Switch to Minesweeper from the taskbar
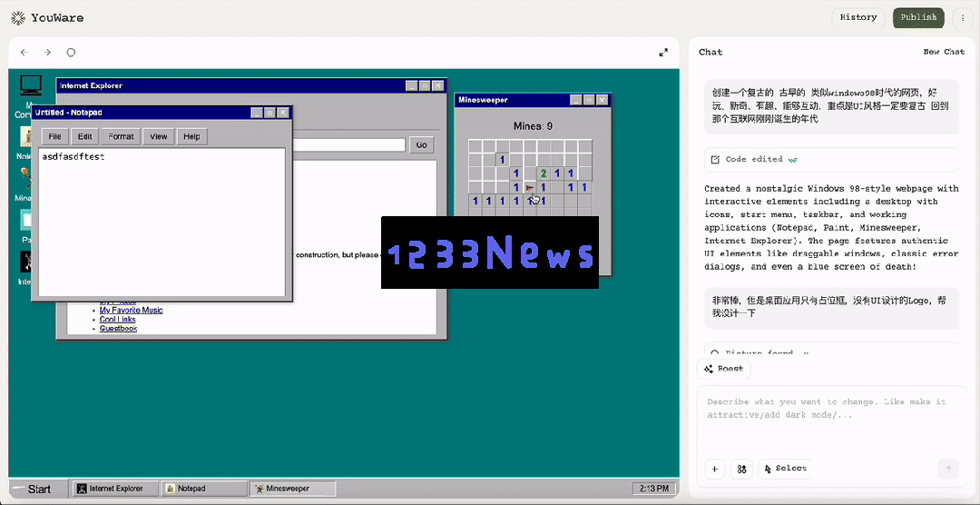The width and height of the screenshot is (980, 505). tap(292, 489)
